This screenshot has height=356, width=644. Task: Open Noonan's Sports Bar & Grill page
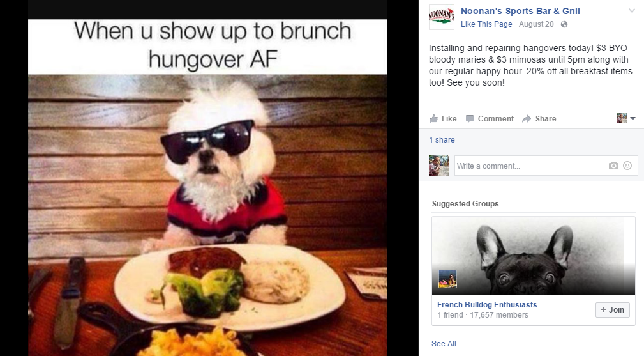[x=520, y=11]
